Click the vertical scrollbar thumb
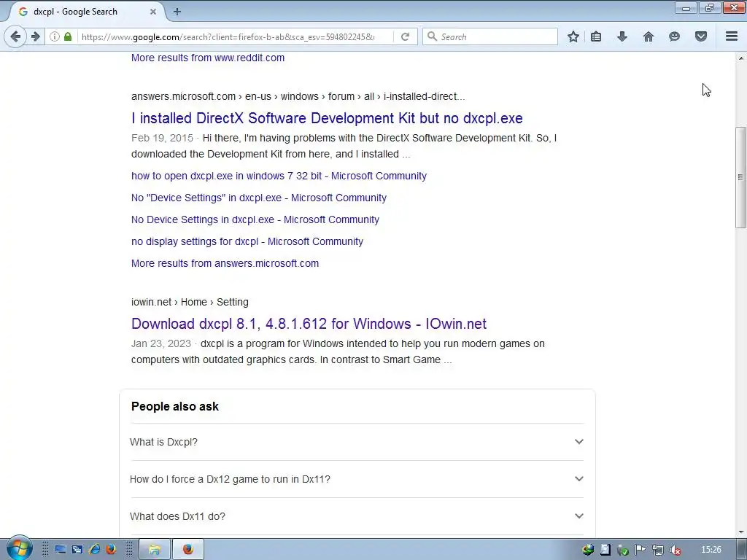This screenshot has width=747, height=560. [740, 177]
